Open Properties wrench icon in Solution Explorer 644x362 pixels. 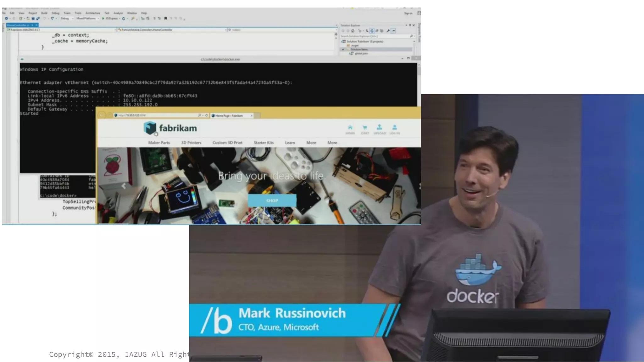coord(388,31)
